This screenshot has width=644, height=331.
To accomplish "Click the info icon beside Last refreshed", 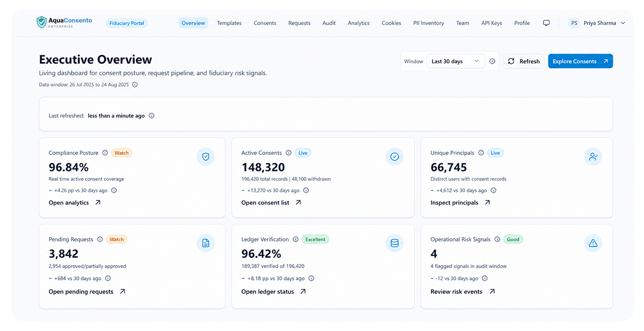I will pos(151,116).
